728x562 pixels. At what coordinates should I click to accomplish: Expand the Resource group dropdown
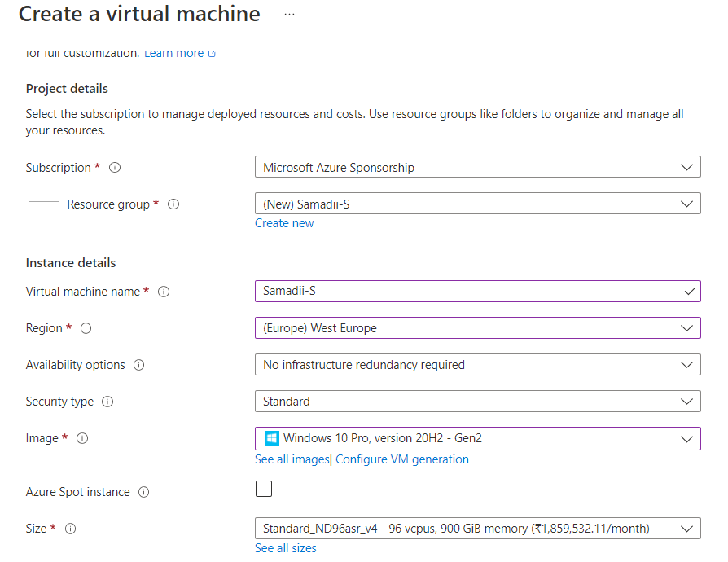477,204
